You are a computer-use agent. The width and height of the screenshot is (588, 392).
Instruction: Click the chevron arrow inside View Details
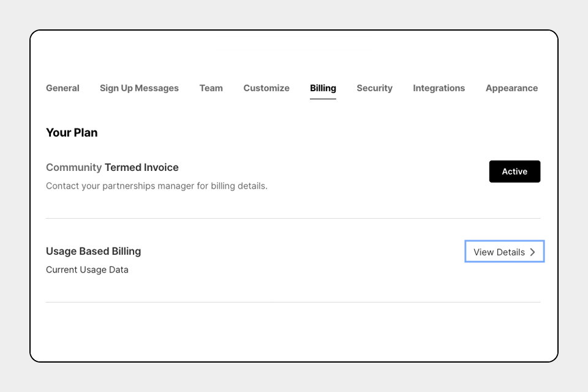click(532, 252)
